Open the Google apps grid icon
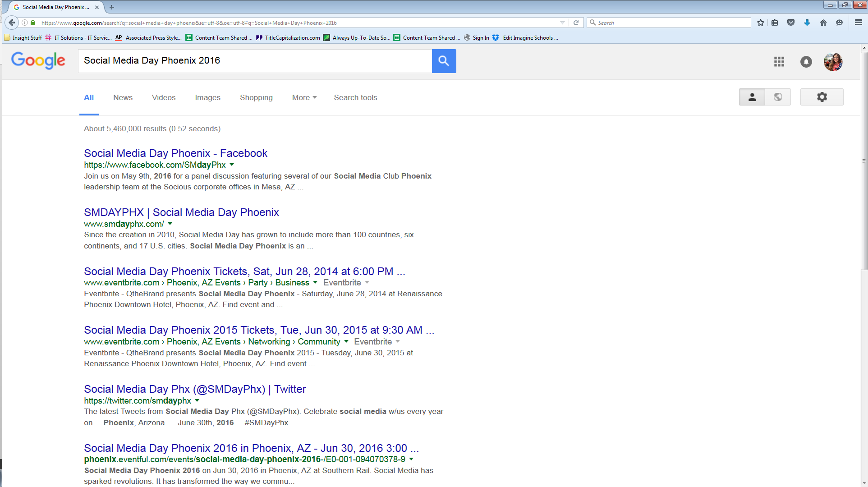This screenshot has height=487, width=868. click(779, 62)
